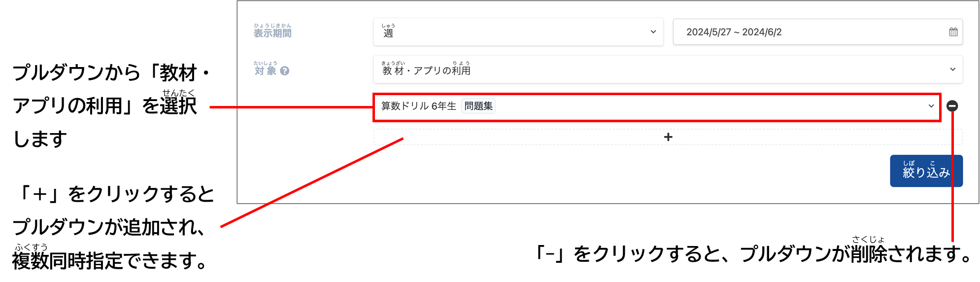Click the 表示期間 field label

272,33
